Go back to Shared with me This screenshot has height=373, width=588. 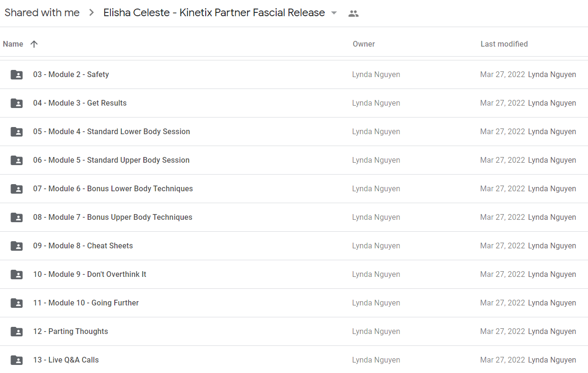[x=42, y=13]
